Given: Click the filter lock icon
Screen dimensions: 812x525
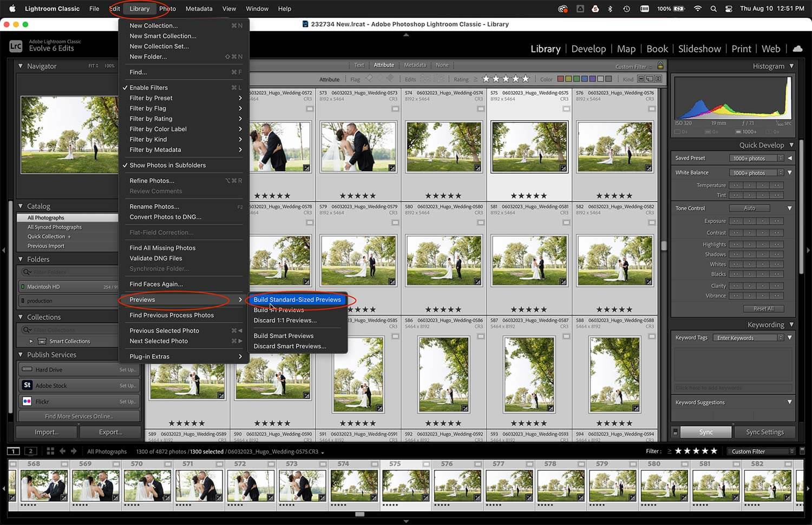Looking at the screenshot, I should point(660,65).
